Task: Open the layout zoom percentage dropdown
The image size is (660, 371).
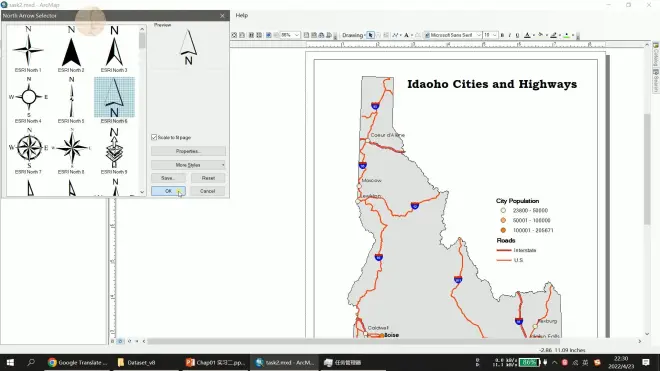Action: tap(296, 35)
